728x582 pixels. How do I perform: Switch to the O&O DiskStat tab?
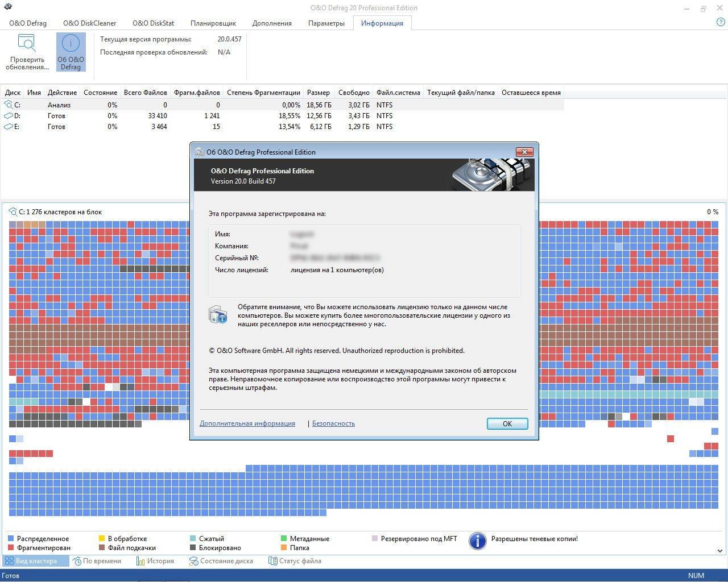[153, 23]
